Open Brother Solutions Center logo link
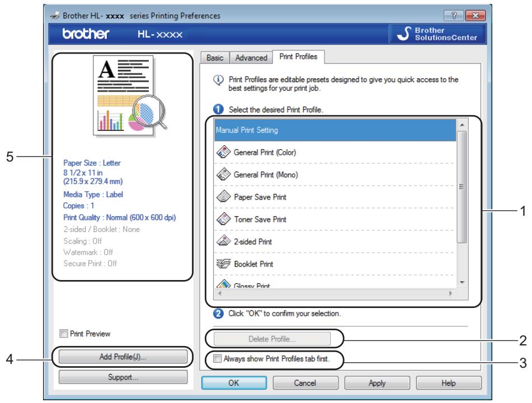The image size is (532, 403). (x=437, y=34)
